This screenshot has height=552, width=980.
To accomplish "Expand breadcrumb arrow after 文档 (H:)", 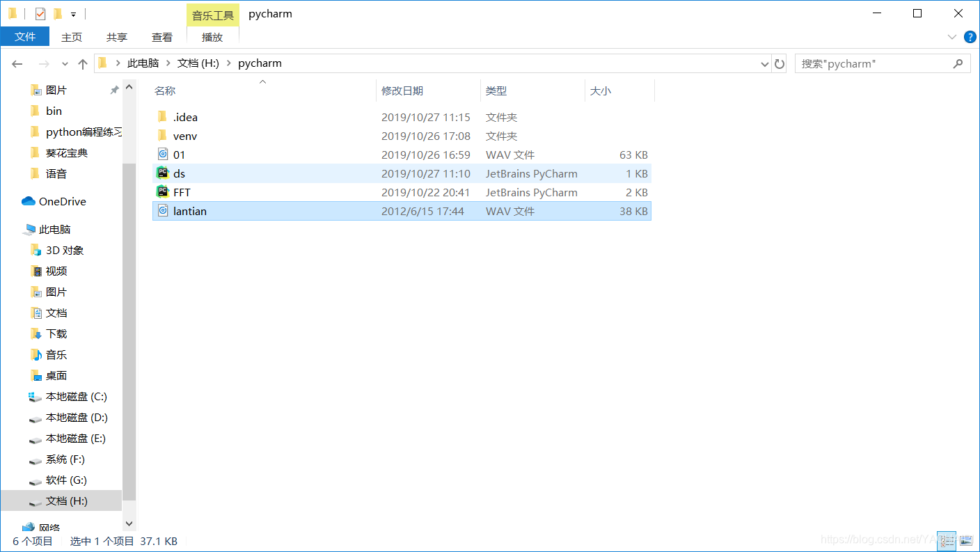I will pos(228,63).
